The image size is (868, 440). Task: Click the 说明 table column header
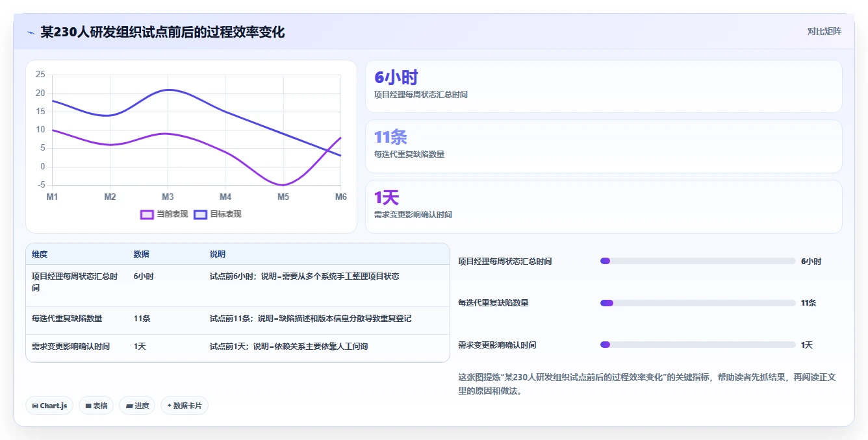[218, 254]
